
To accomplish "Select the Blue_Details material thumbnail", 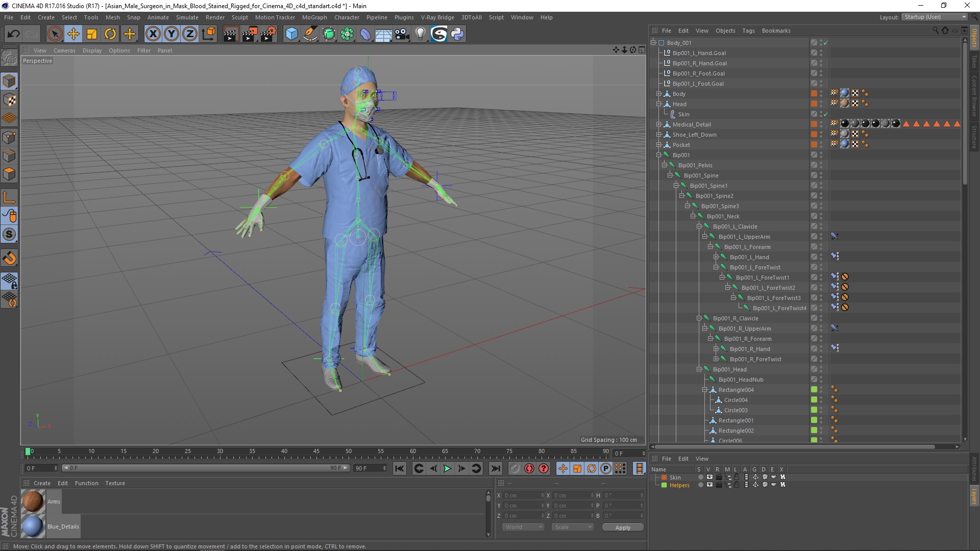I will 33,526.
